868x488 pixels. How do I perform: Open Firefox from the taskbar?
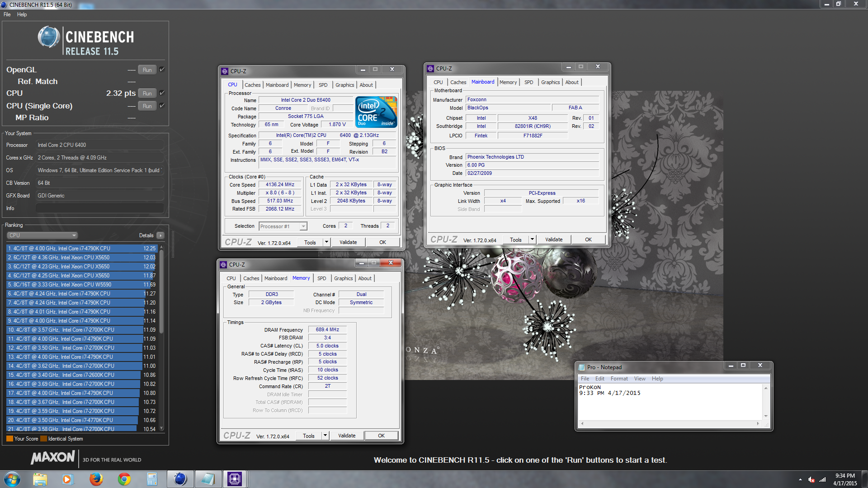(96, 479)
